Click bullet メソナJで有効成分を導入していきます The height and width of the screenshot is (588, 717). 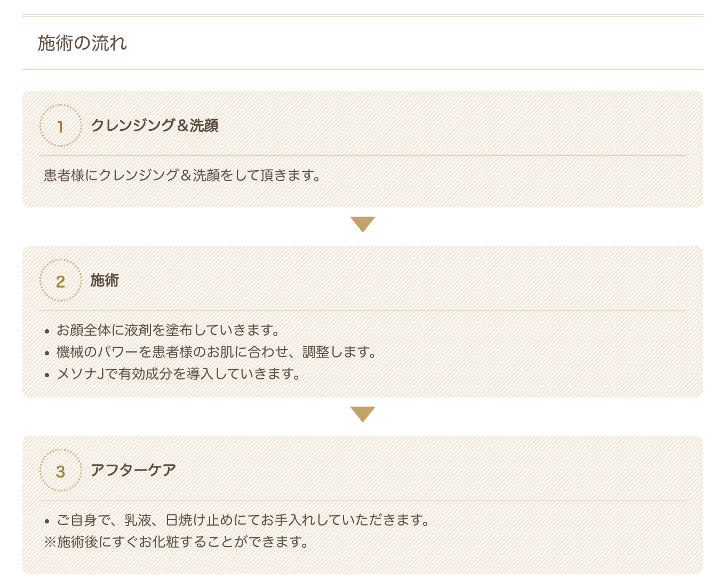(179, 374)
